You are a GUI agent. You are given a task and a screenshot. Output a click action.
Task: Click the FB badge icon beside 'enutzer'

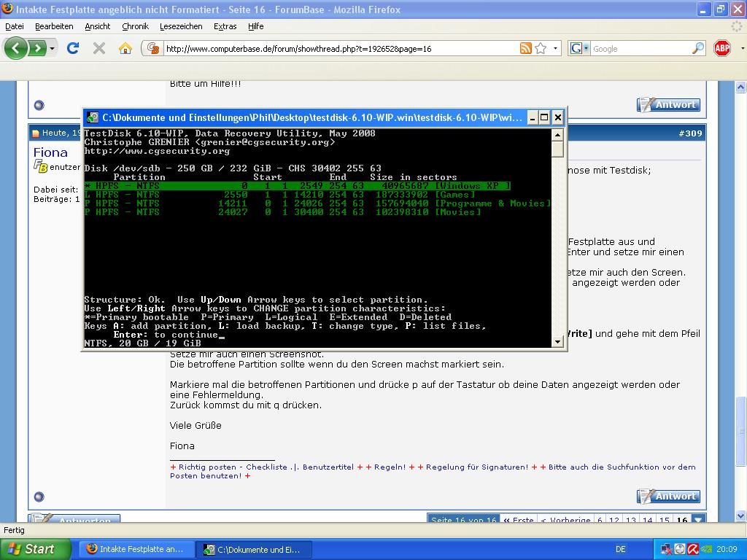41,166
